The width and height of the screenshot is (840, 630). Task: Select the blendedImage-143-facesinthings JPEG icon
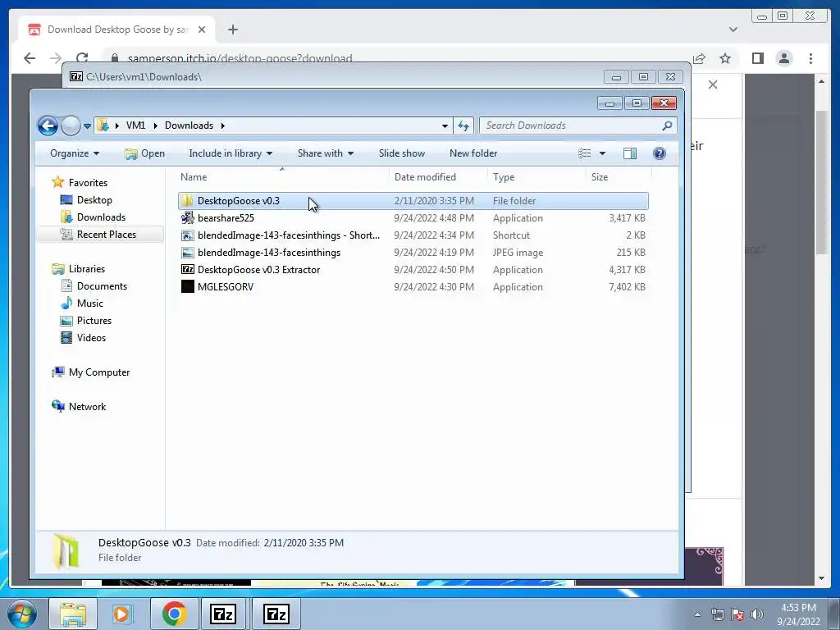tap(188, 253)
